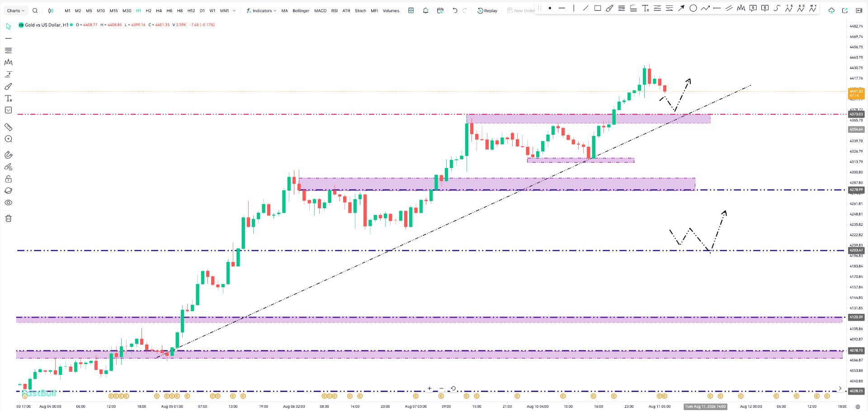Add the MA indicator
This screenshot has width=868, height=411.
(x=284, y=10)
